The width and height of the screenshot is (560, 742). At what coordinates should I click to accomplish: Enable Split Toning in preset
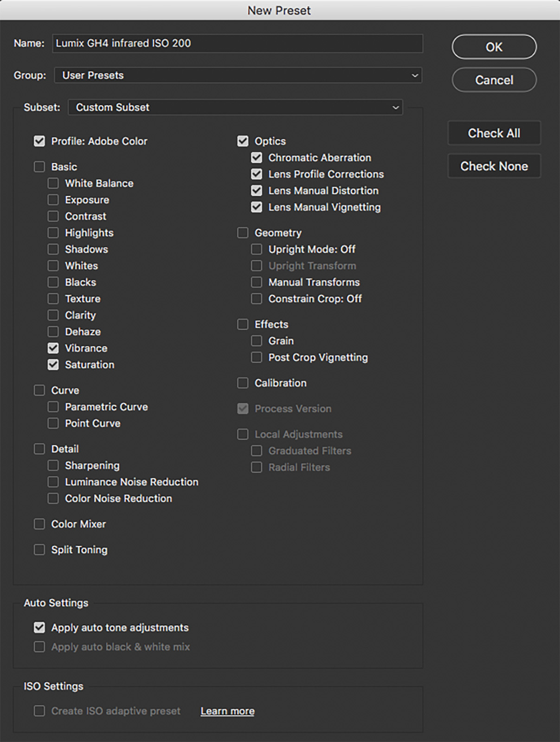coord(39,550)
